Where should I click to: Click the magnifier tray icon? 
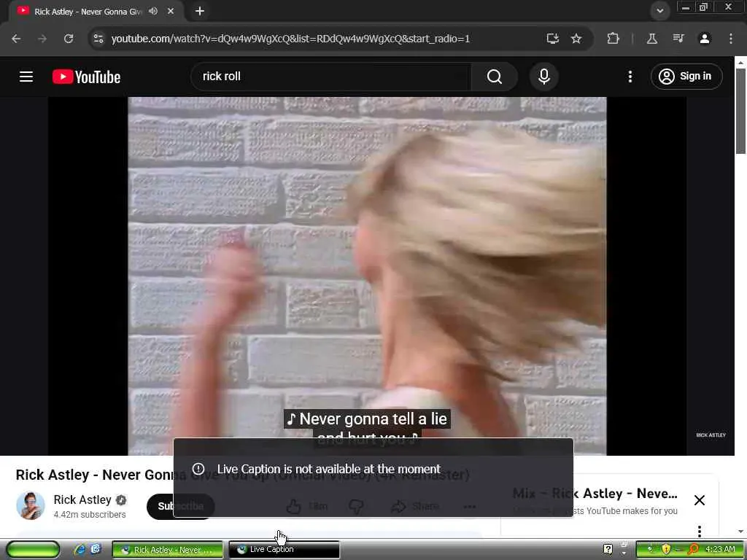pos(693,550)
